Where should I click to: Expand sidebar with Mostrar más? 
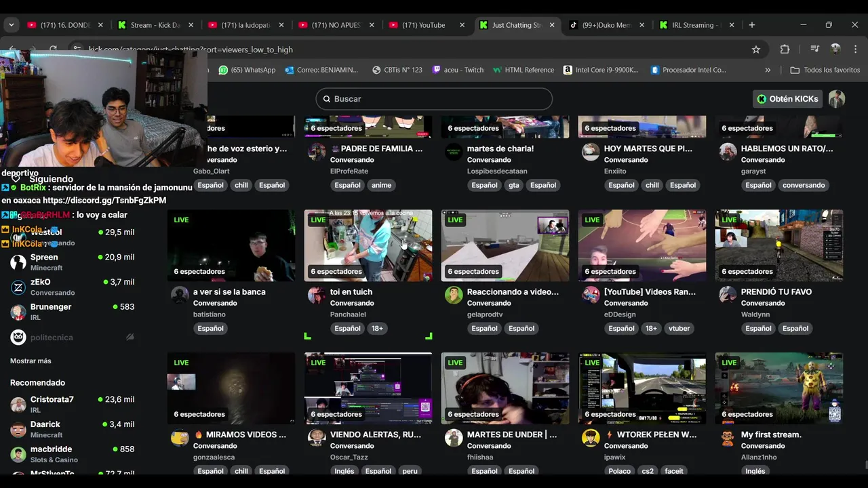tap(31, 361)
